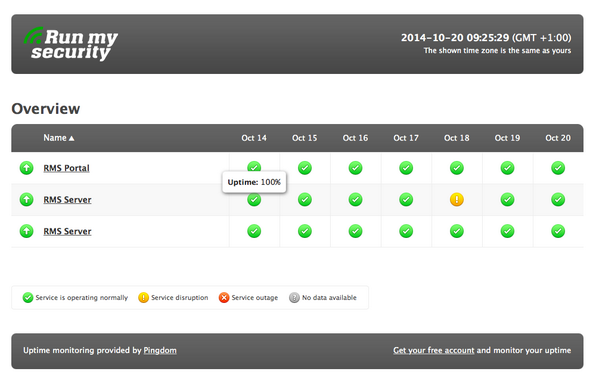
Task: Click RMS Portal's Oct 18 green check icon
Action: point(457,168)
